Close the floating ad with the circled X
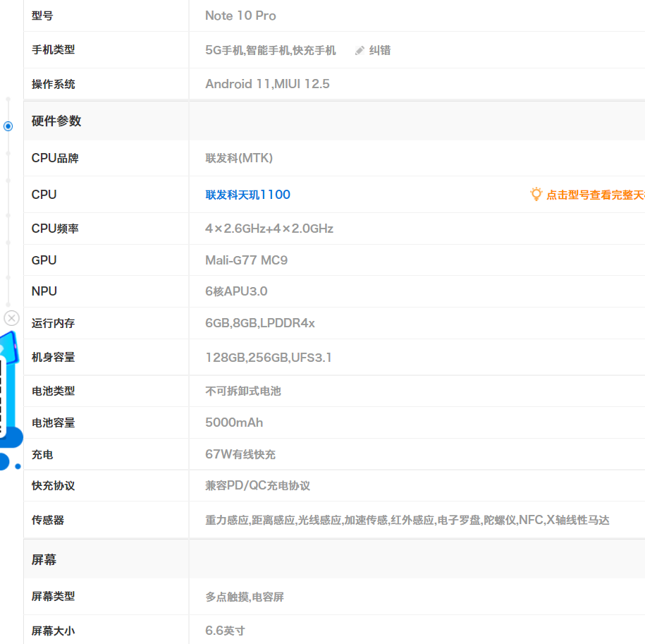This screenshot has width=645, height=644. click(11, 318)
